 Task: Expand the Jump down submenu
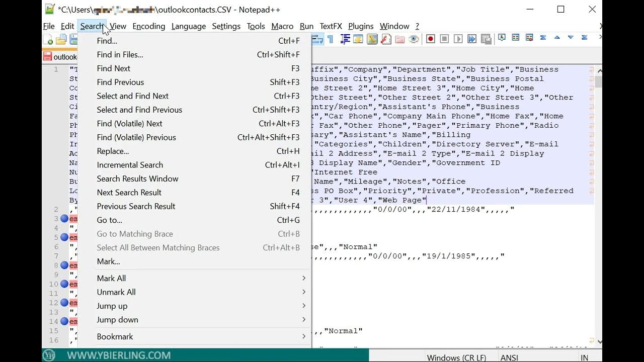coord(195,320)
